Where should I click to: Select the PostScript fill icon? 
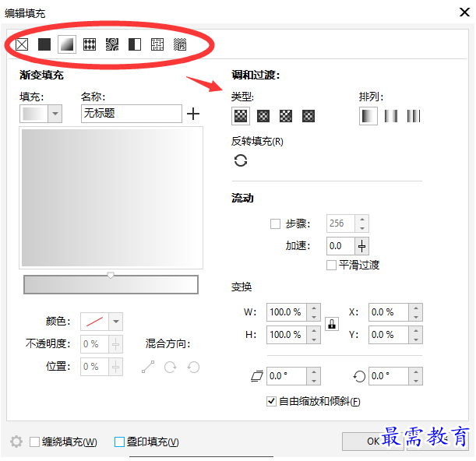[180, 44]
